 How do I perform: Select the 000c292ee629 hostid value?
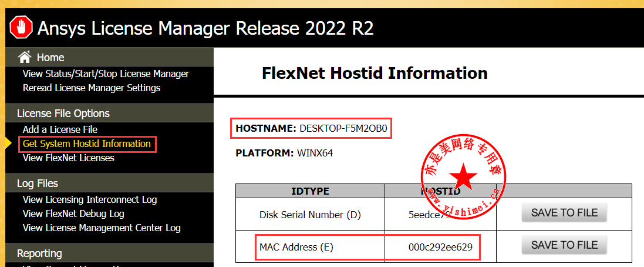[x=440, y=247]
